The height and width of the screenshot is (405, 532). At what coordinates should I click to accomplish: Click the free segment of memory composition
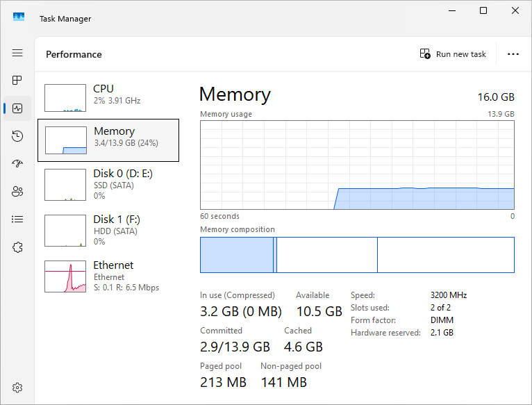(x=446, y=255)
